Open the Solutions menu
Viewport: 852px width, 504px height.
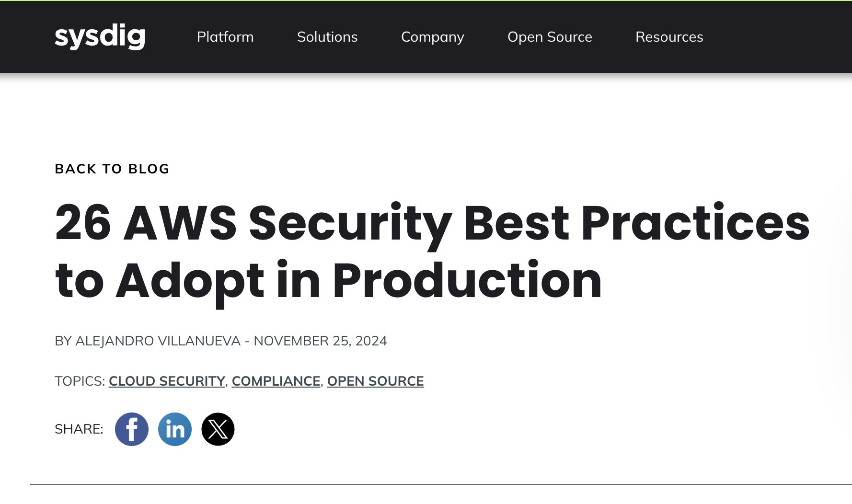pyautogui.click(x=327, y=37)
